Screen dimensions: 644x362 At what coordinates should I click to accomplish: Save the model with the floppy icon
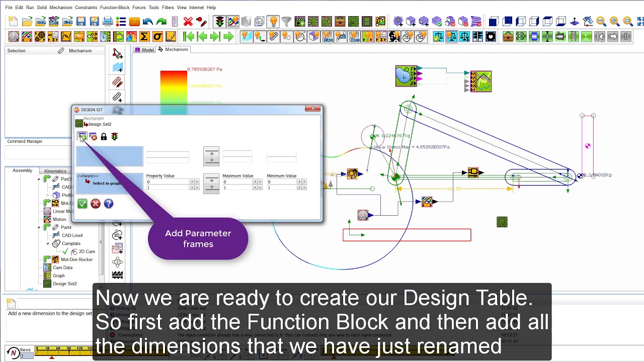pyautogui.click(x=80, y=22)
